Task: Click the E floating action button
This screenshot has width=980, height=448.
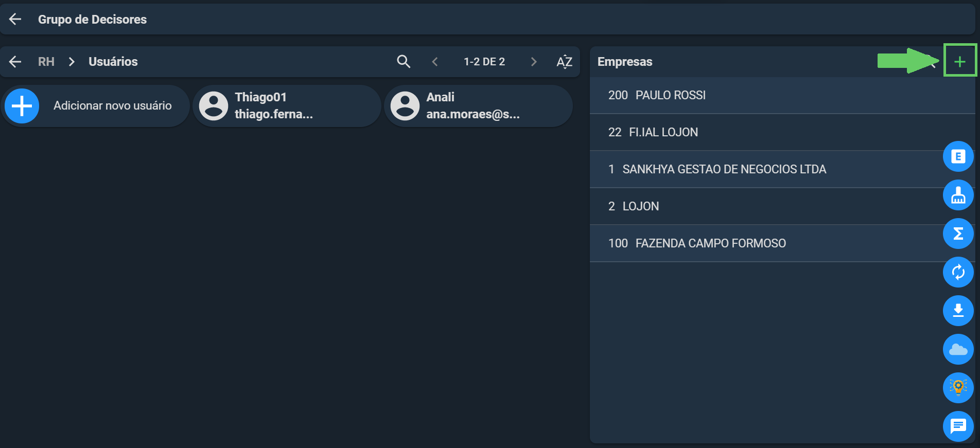Action: (x=958, y=156)
